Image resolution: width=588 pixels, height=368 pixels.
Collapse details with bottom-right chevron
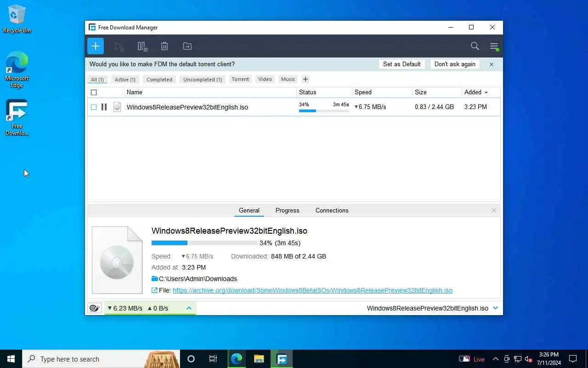(x=495, y=308)
